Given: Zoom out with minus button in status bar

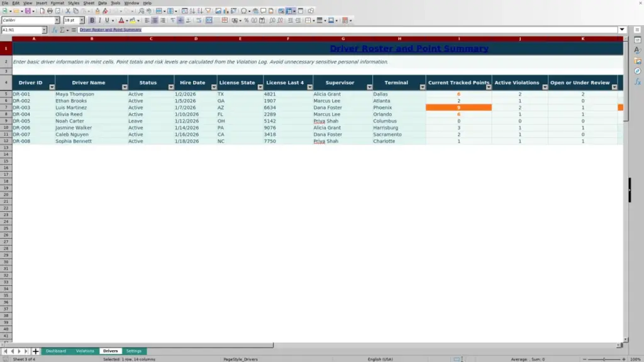Looking at the screenshot, I should coord(584,359).
